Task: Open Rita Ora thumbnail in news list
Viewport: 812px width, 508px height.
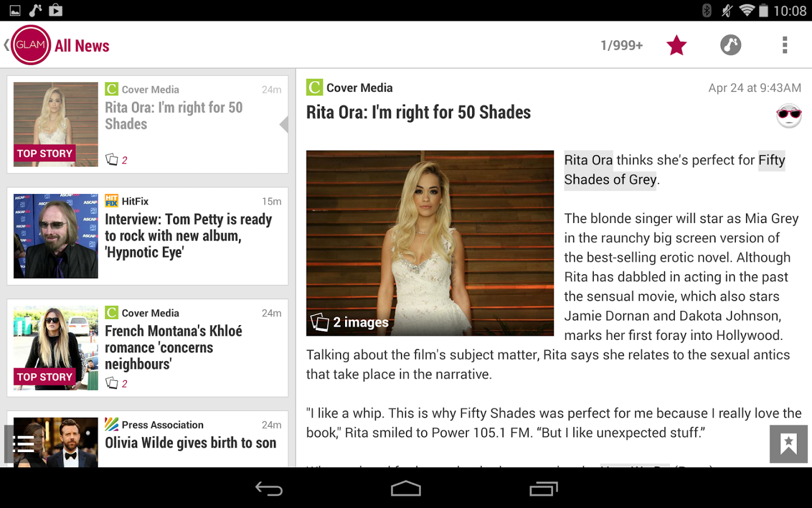Action: pyautogui.click(x=56, y=124)
